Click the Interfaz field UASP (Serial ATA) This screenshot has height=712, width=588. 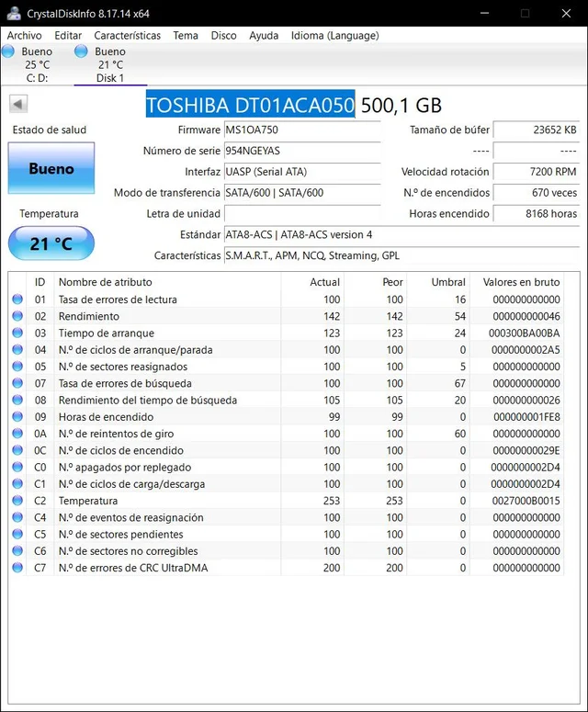coord(302,172)
